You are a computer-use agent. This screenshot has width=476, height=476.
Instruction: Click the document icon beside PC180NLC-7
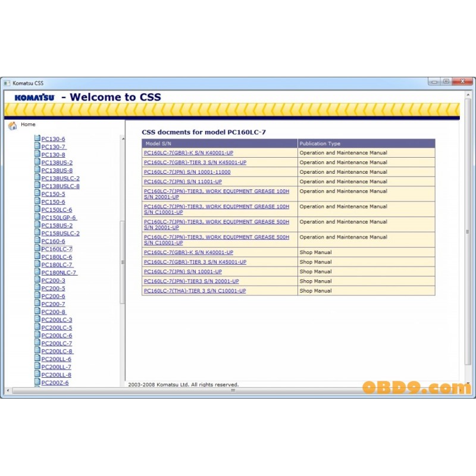(37, 272)
